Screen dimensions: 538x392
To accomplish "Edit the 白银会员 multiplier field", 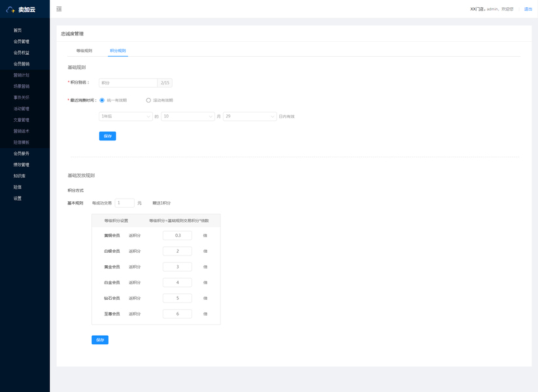I will tap(177, 251).
